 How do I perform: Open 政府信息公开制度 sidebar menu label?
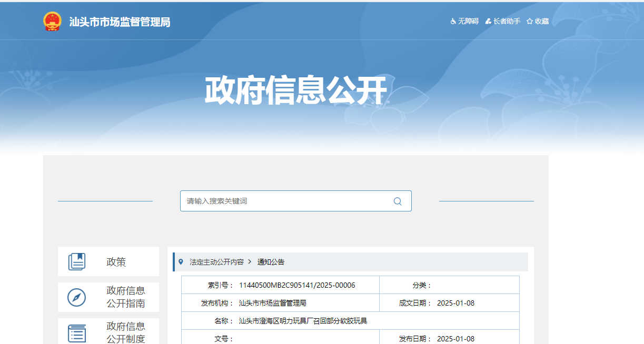pos(126,333)
